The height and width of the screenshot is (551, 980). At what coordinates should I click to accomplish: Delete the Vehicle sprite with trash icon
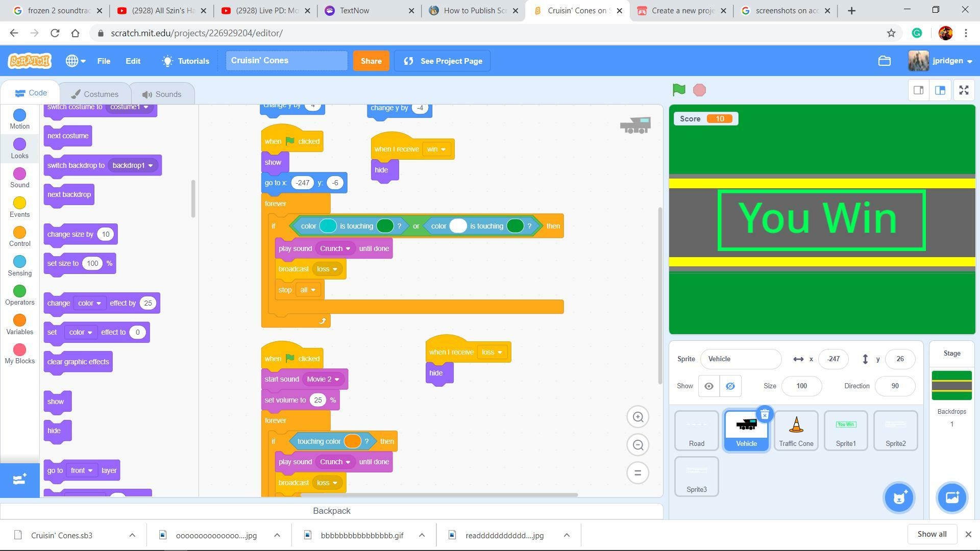764,415
